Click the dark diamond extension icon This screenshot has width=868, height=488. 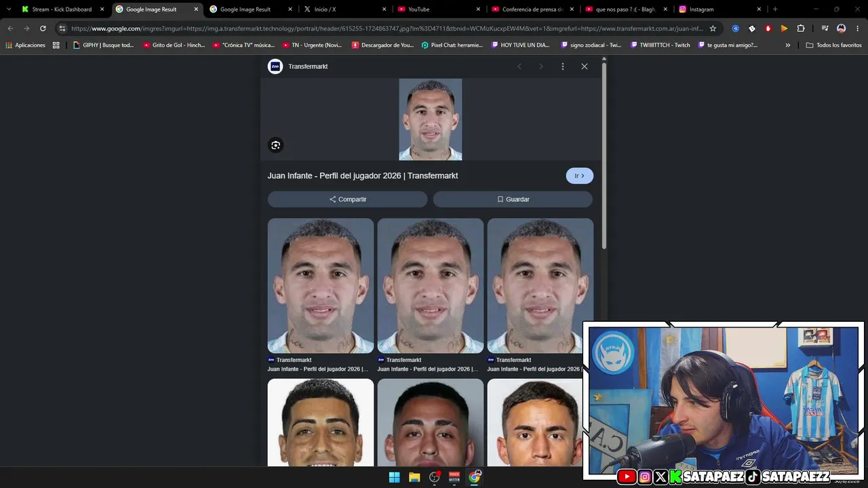click(752, 28)
